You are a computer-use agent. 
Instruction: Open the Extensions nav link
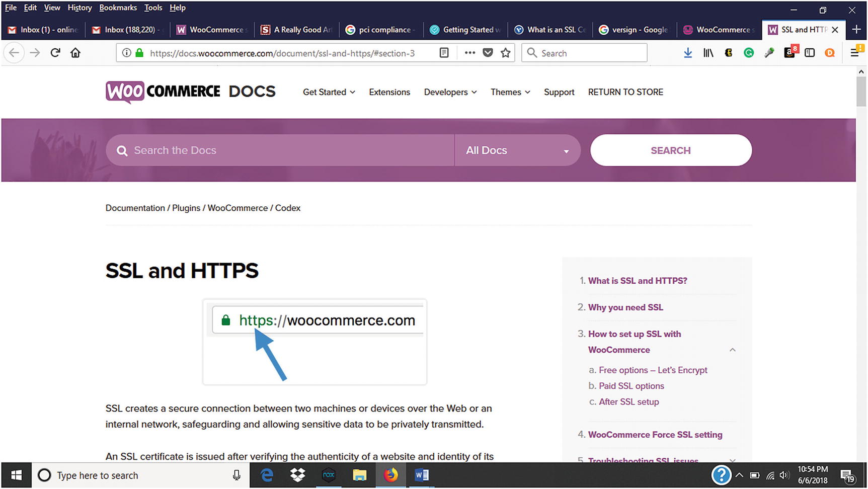pos(389,92)
